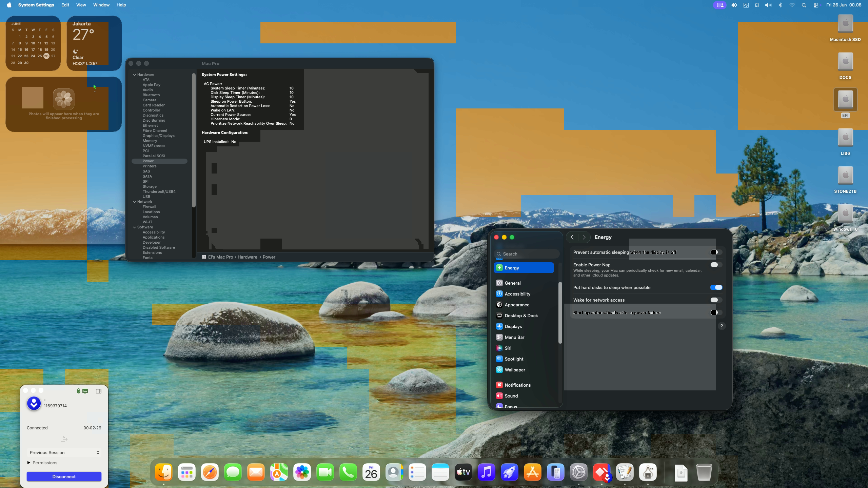
Task: Collapse the Hardware section in Mac Pro window
Action: pyautogui.click(x=135, y=75)
